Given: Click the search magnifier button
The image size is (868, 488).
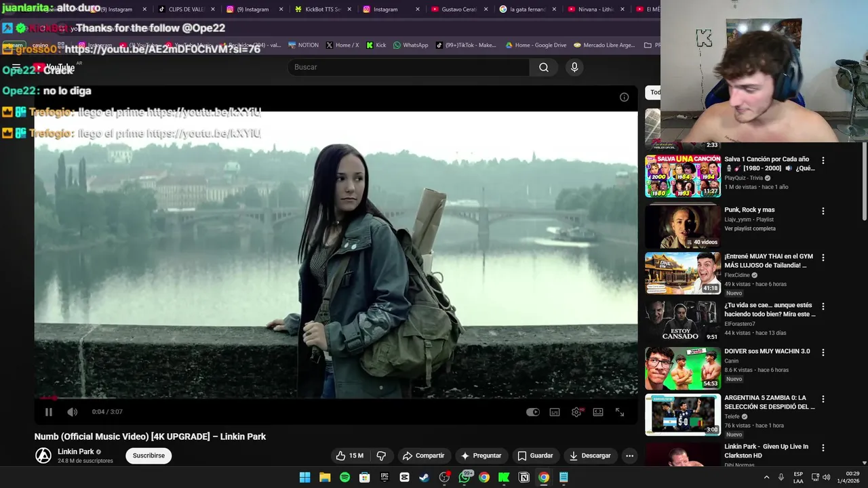Looking at the screenshot, I should (x=544, y=67).
